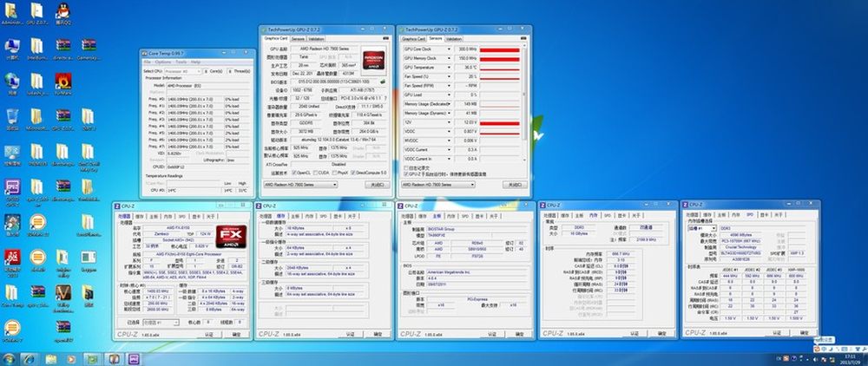
Task: Open the Options menu in Core Temp
Action: 164,62
